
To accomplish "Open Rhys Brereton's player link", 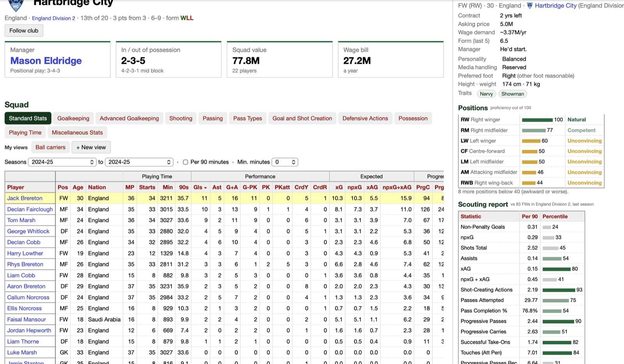I will (x=25, y=264).
